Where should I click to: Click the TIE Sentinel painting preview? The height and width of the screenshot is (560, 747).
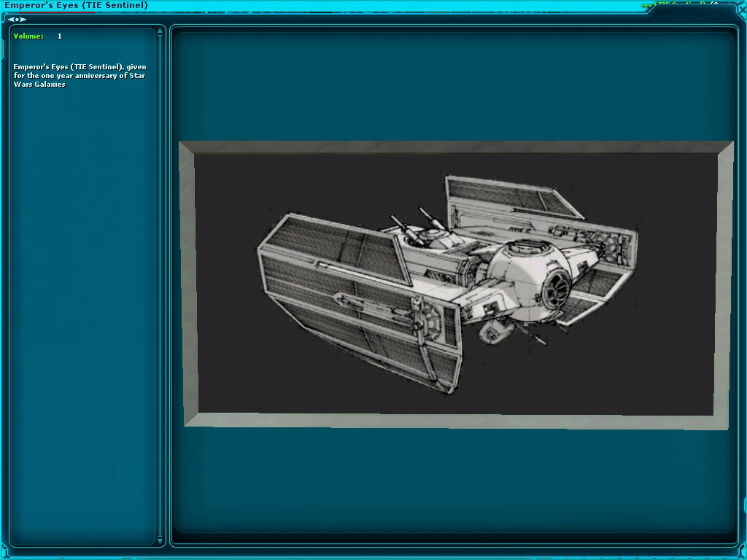click(x=457, y=285)
